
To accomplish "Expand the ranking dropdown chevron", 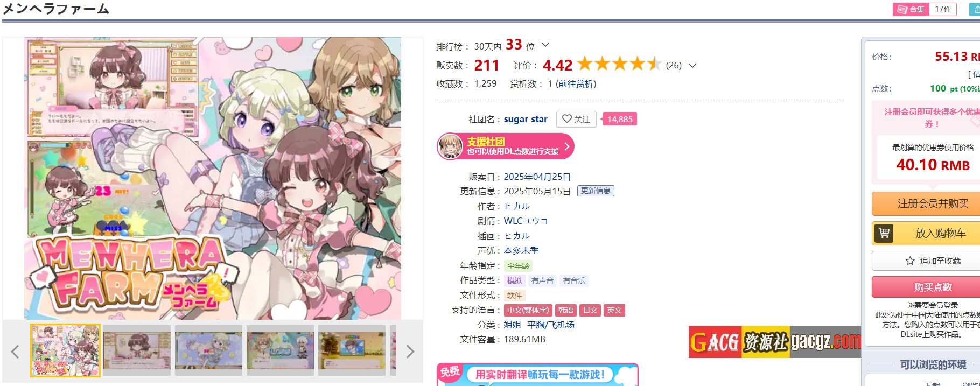I will coord(545,45).
